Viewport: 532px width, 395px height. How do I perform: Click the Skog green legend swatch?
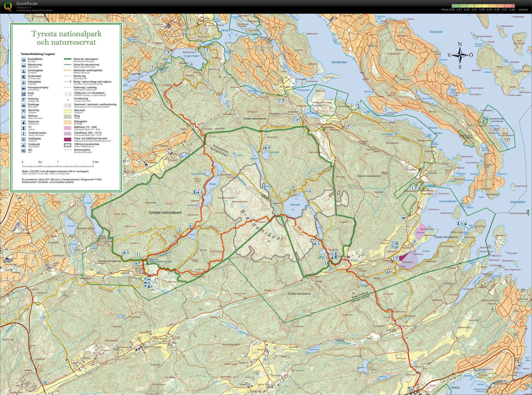68,117
